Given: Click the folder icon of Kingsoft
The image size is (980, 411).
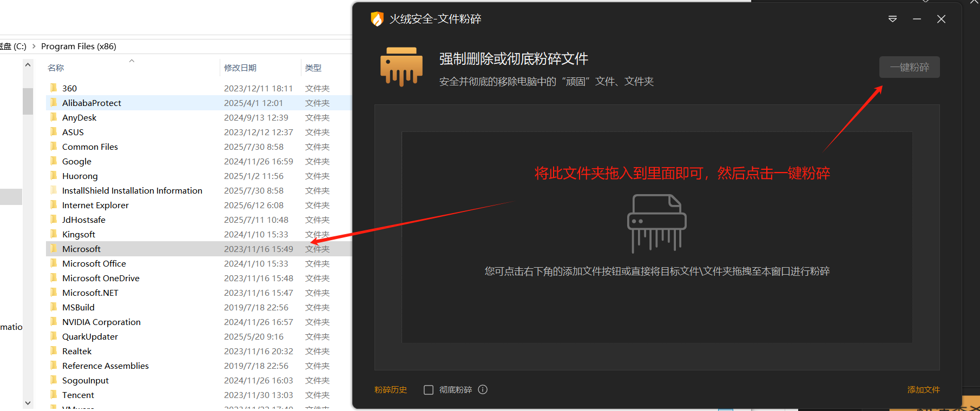Looking at the screenshot, I should click(x=54, y=234).
